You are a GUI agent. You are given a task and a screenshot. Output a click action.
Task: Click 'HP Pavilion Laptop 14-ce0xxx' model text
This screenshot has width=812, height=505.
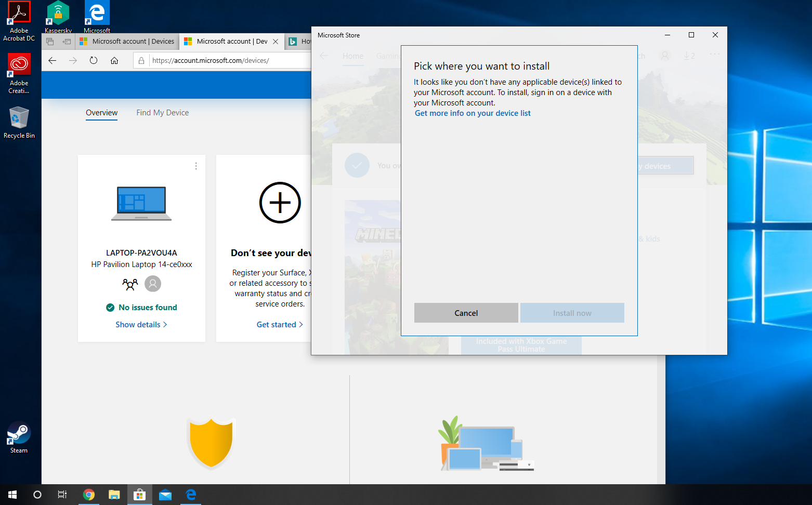coord(141,264)
